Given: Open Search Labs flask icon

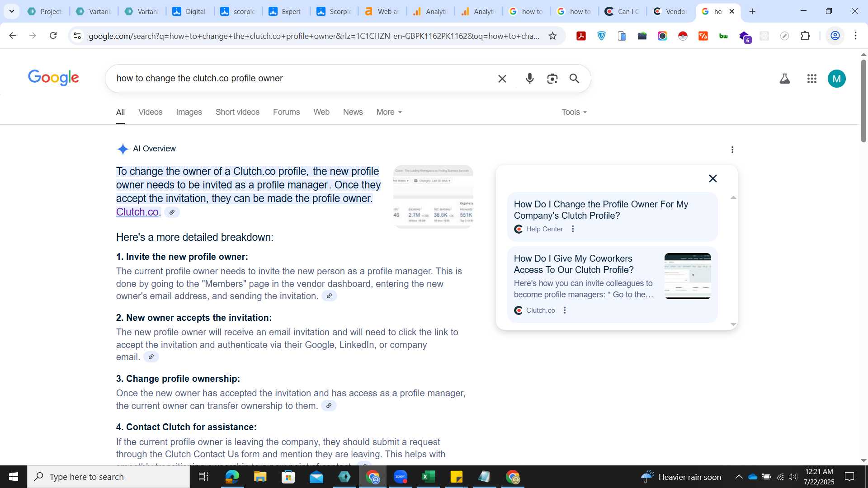Looking at the screenshot, I should pyautogui.click(x=785, y=79).
